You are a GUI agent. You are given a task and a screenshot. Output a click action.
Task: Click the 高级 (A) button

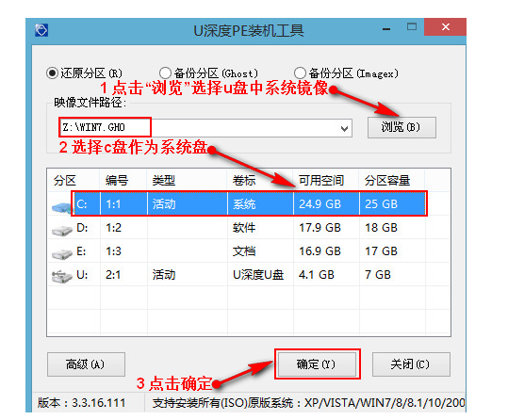click(86, 364)
